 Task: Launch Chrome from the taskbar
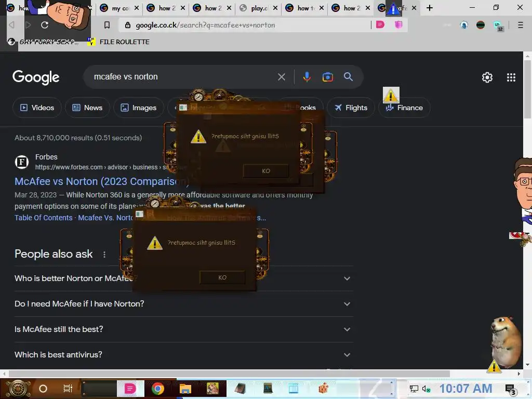[158, 389]
